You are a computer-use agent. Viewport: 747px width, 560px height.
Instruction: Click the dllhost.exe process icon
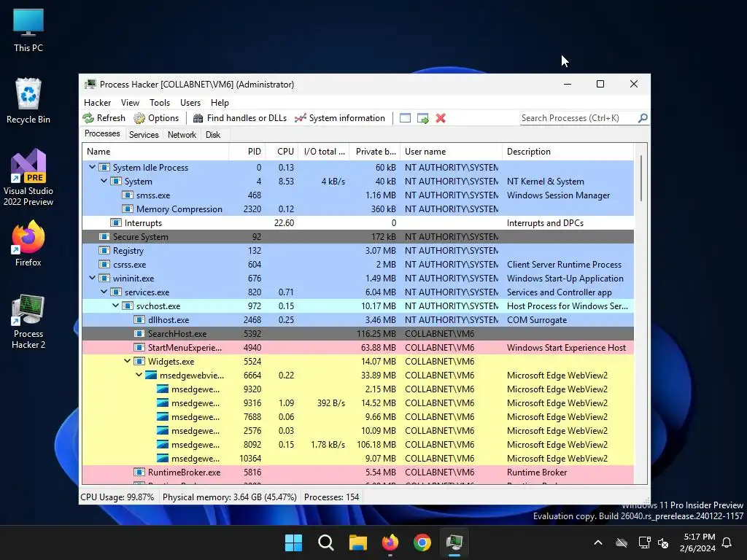(139, 319)
